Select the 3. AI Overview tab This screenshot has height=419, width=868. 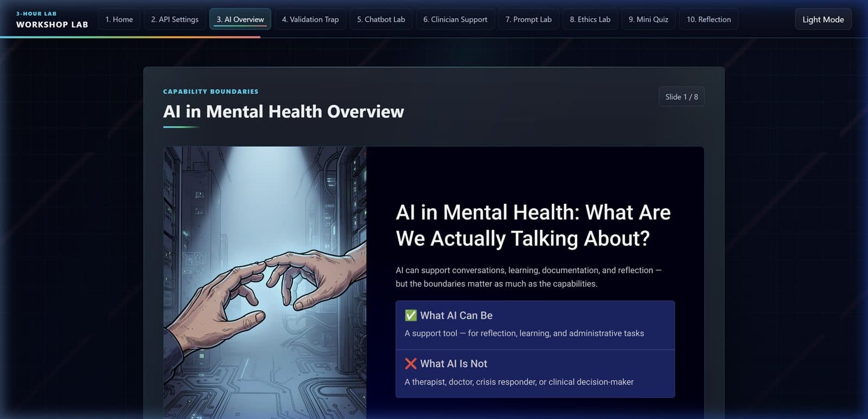pos(240,20)
